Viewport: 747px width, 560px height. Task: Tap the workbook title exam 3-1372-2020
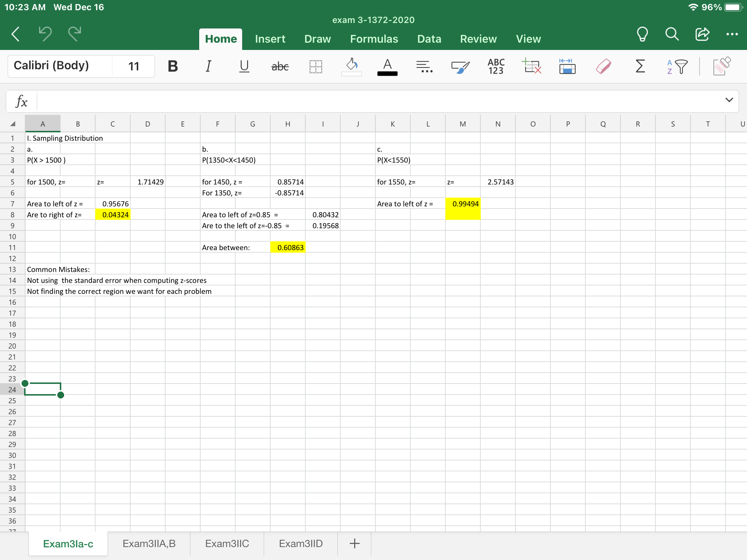(x=373, y=20)
